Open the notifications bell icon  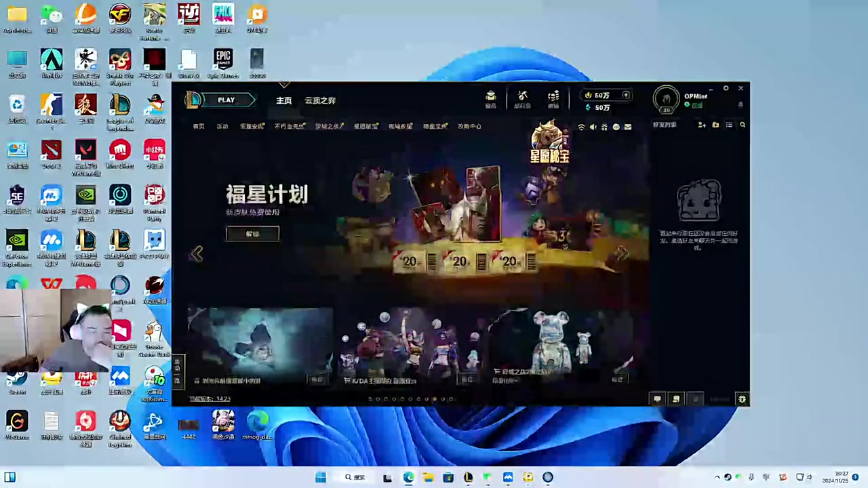tap(740, 105)
